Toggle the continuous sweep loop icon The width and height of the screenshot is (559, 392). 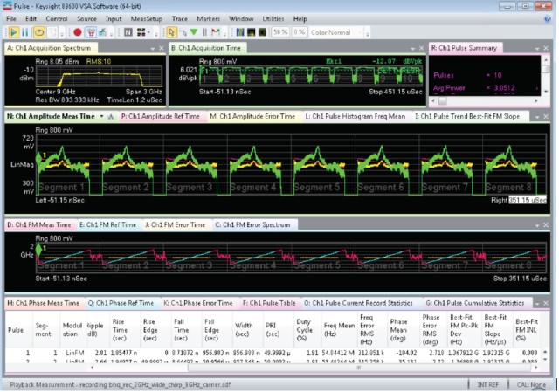38,32
